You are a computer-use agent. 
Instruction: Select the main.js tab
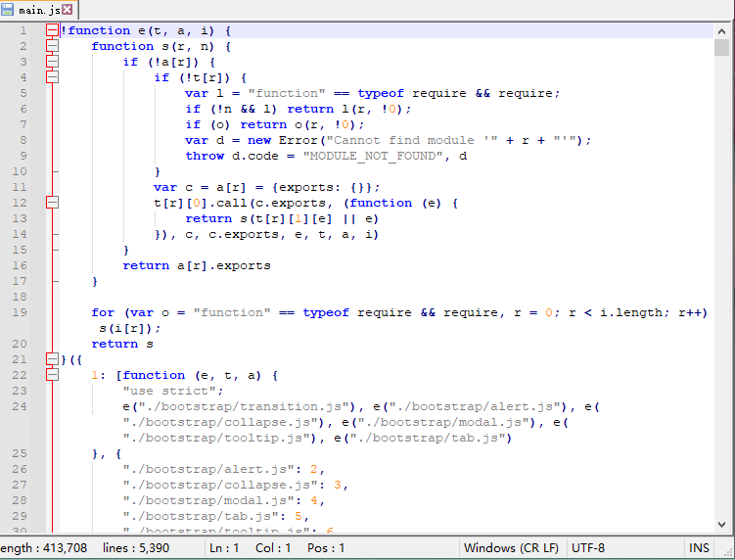tap(38, 10)
